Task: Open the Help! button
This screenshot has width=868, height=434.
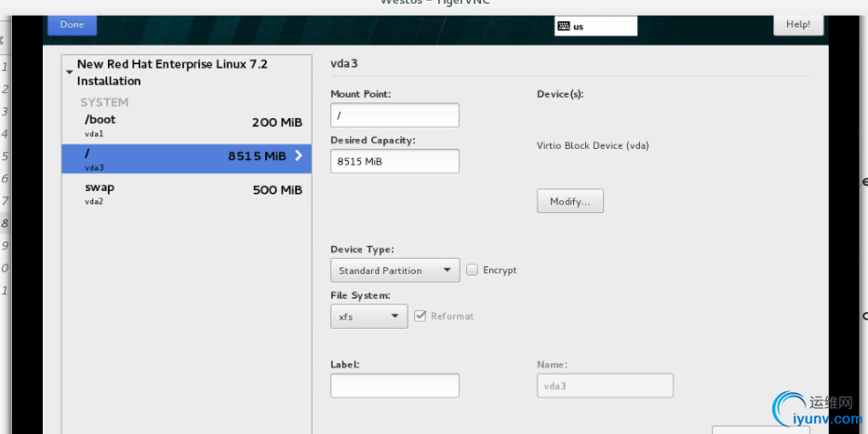Action: click(798, 25)
